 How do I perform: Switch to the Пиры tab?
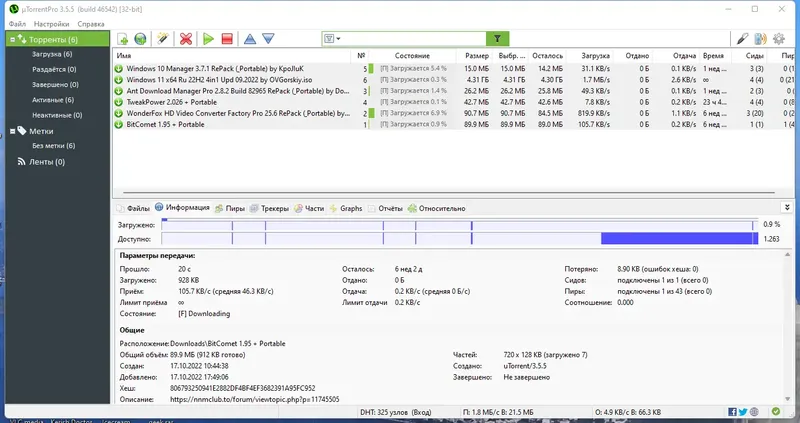pyautogui.click(x=230, y=208)
